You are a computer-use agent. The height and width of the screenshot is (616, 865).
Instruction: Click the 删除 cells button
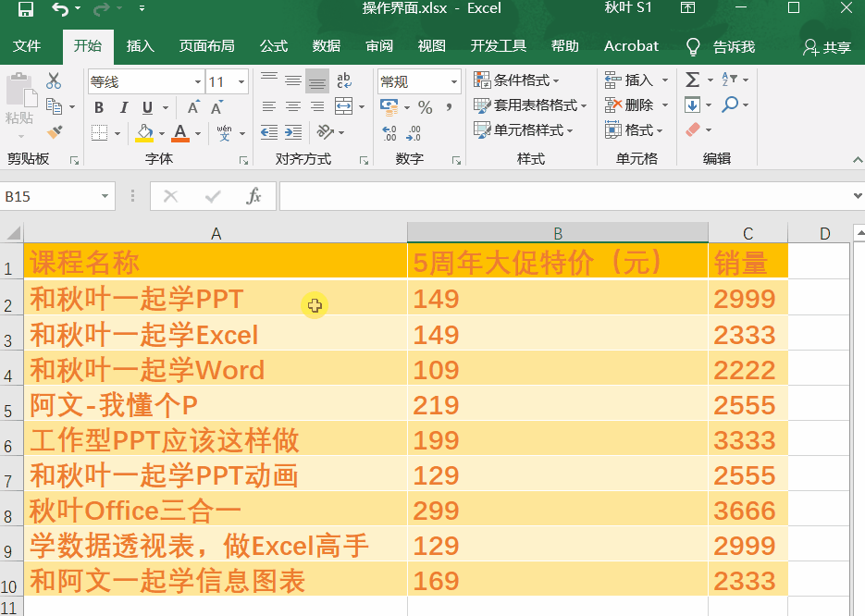pyautogui.click(x=629, y=105)
